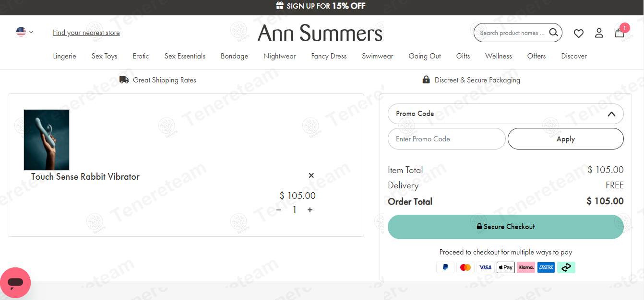Decrease quantity with the minus button
Viewport: 644px width, 300px height.
click(x=279, y=210)
